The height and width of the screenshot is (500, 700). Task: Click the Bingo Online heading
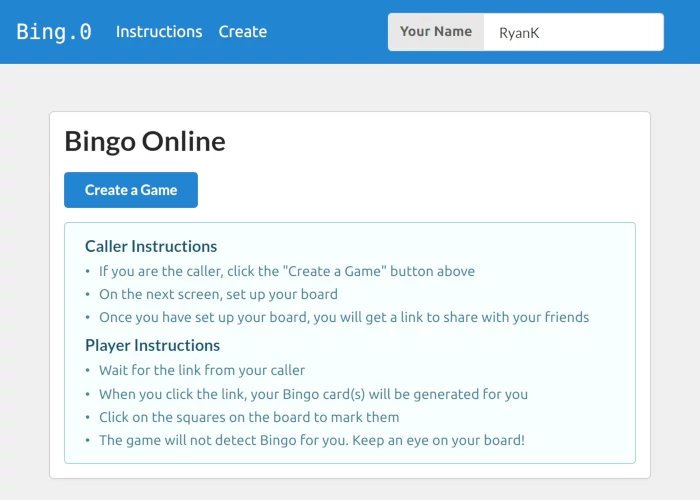coord(145,141)
